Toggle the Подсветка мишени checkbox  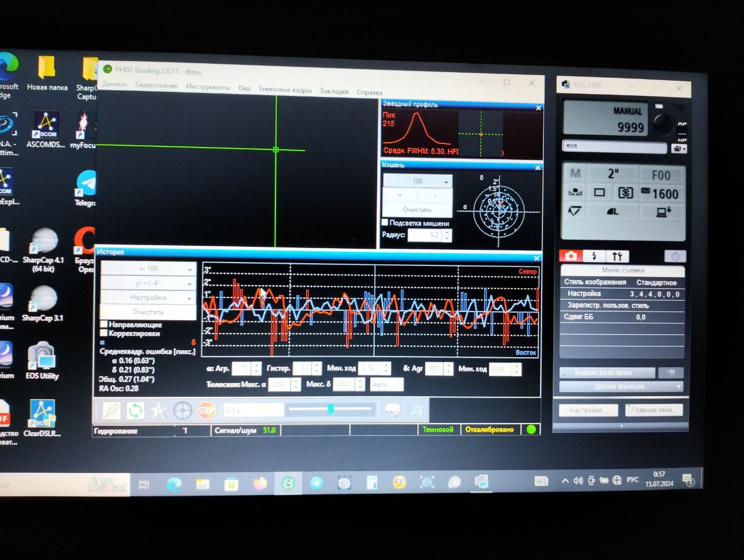pos(385,222)
